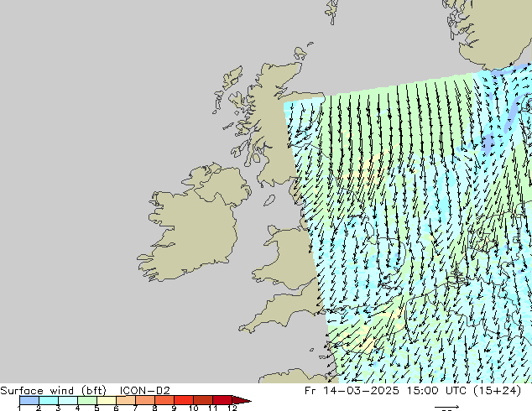Click the peach 6–7 bft legend swatch
532x411 pixels.
126,400
